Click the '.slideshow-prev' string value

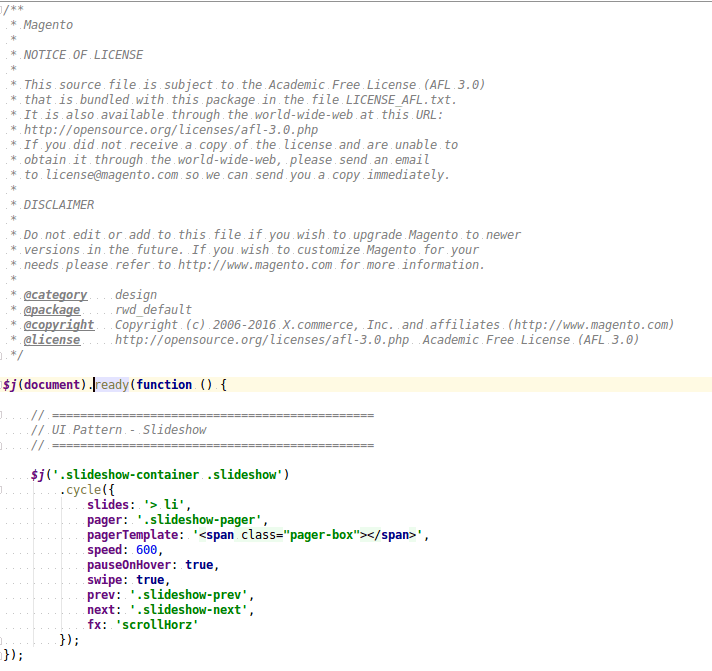[x=188, y=595]
